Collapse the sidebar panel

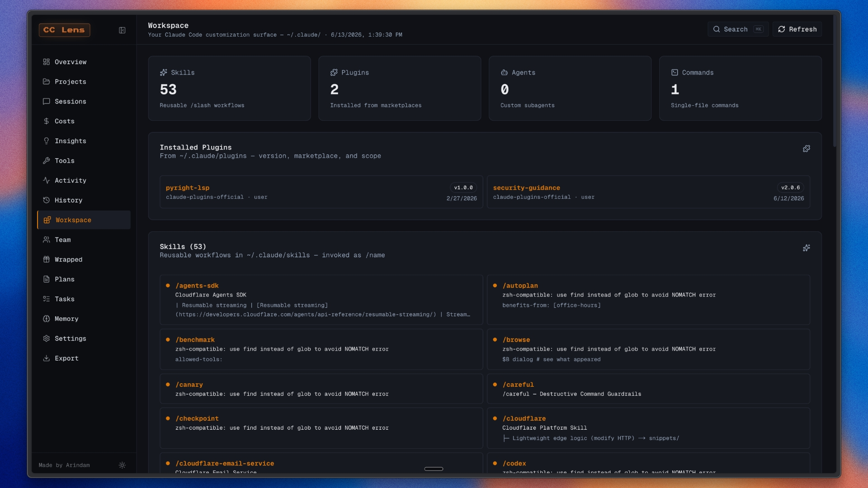pos(122,30)
